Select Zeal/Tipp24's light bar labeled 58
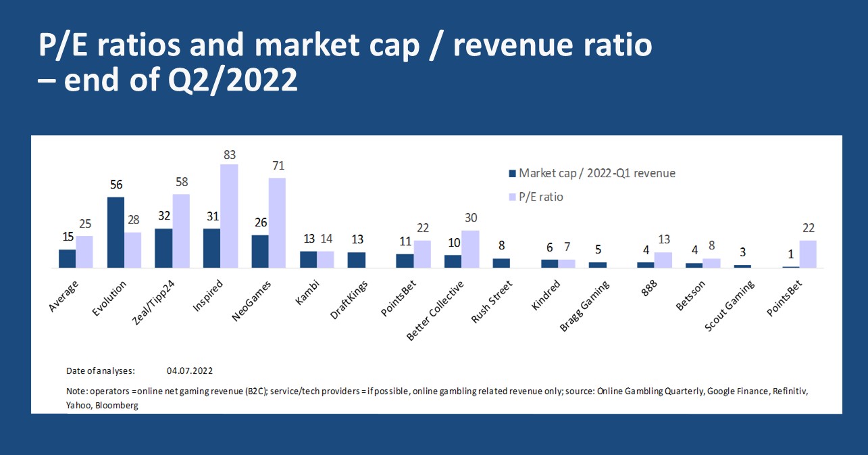Screen dimensions: 868x455 181,231
